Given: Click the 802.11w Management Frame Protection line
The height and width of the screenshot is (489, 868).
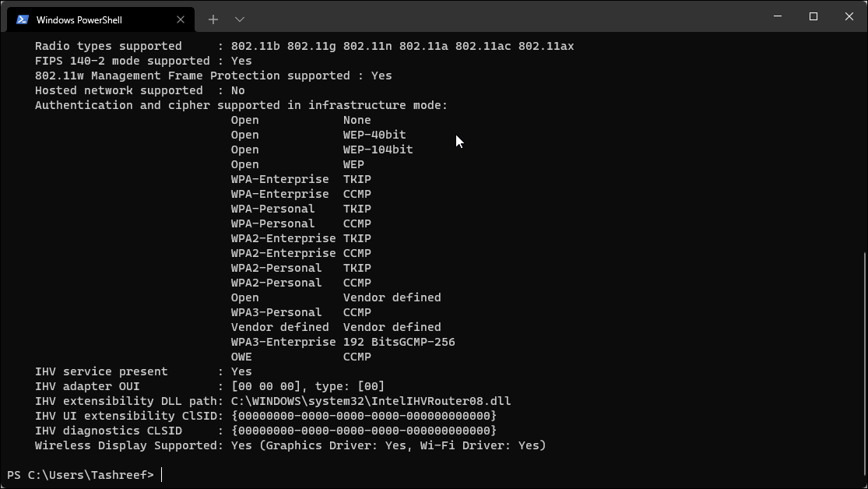Looking at the screenshot, I should (x=214, y=76).
